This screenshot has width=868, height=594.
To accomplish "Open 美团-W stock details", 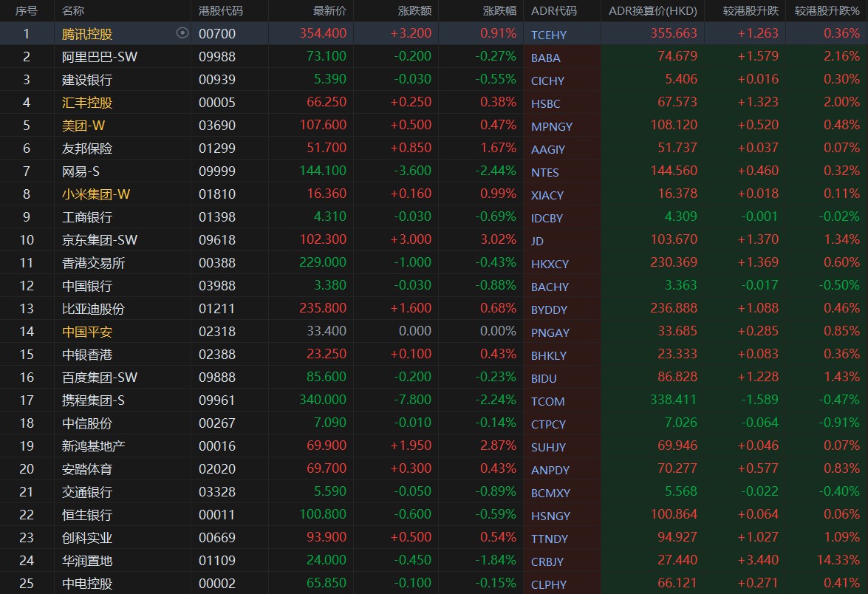I will point(83,126).
